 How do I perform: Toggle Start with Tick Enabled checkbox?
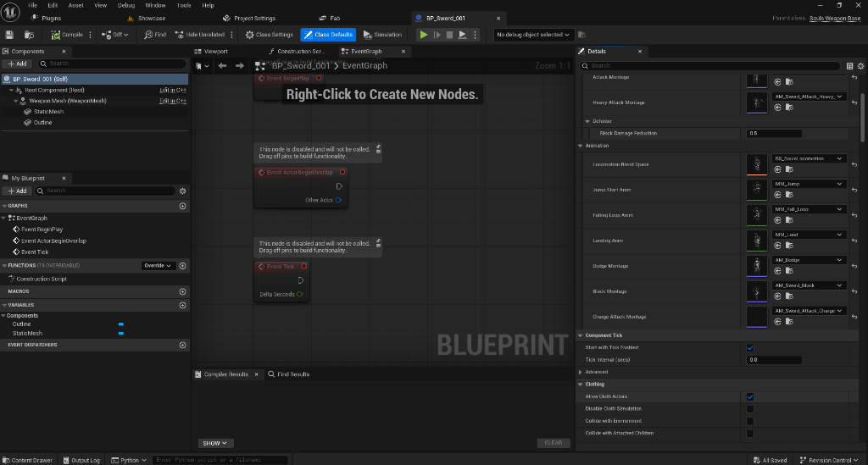(x=750, y=348)
